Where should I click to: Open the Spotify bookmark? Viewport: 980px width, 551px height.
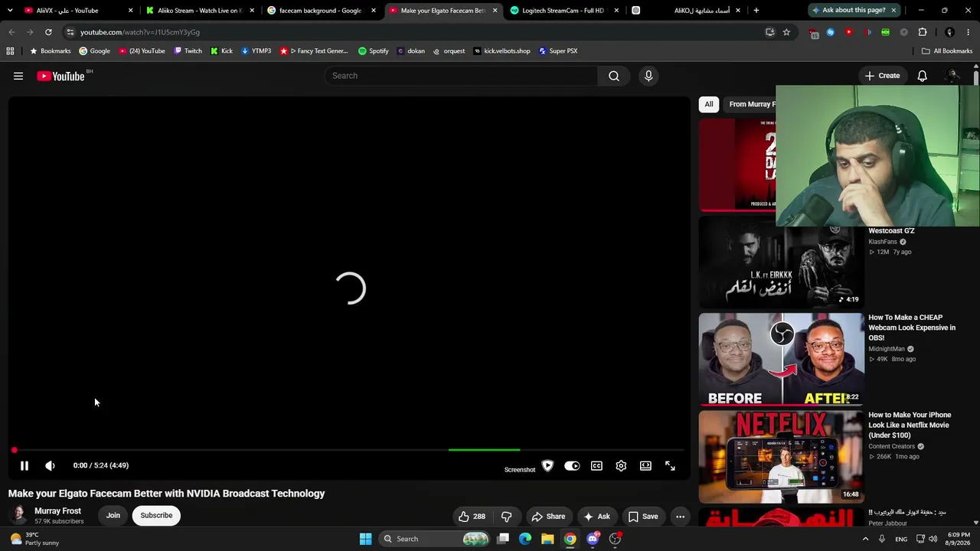(x=373, y=51)
